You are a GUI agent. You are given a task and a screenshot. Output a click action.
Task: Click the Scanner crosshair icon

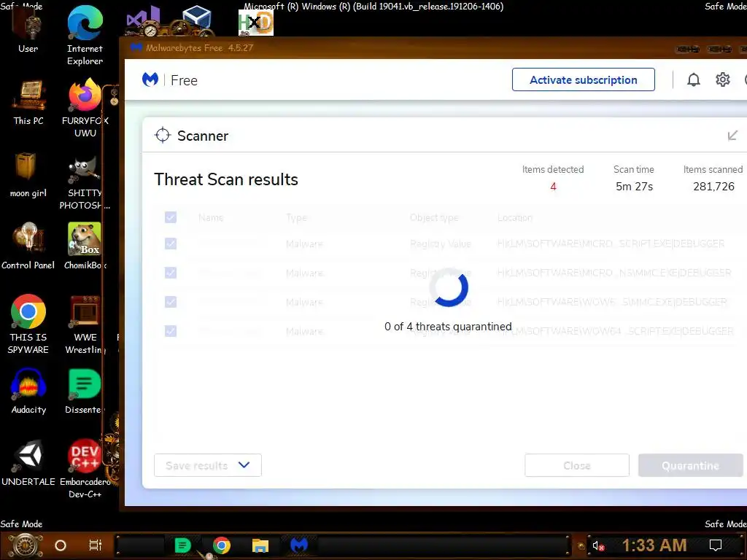click(x=163, y=135)
